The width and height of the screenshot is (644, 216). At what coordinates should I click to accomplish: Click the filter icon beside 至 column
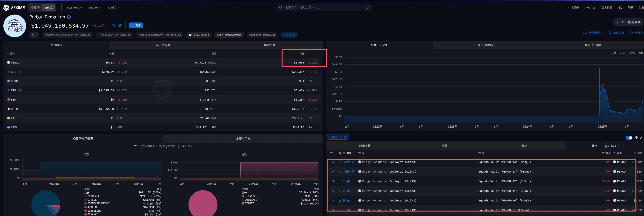point(479,153)
